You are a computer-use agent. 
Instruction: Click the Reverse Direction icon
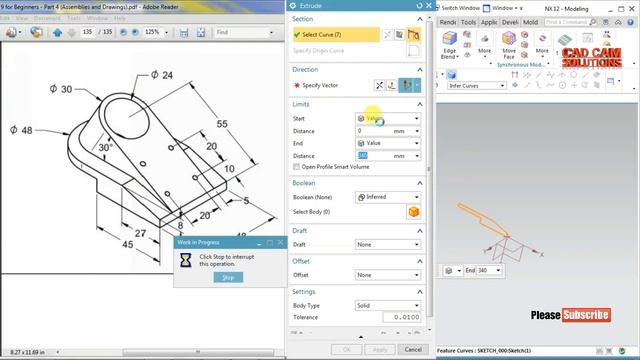click(379, 85)
